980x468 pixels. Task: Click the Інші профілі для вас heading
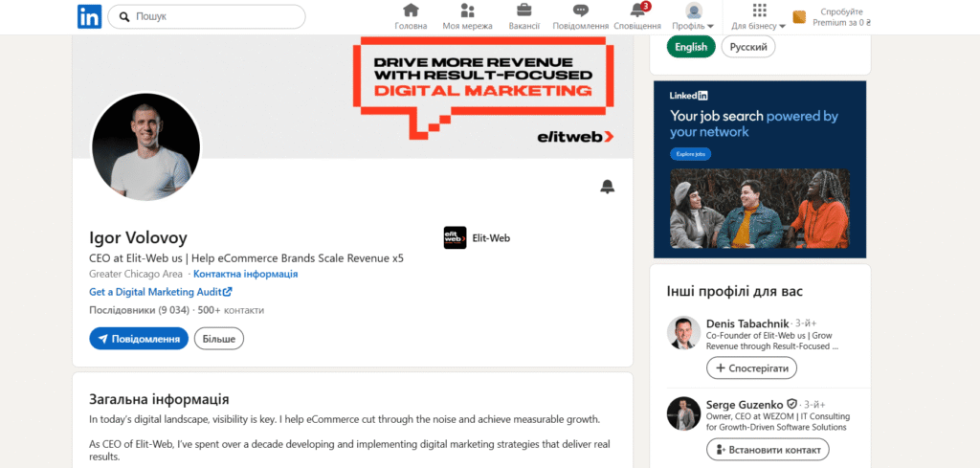click(734, 291)
